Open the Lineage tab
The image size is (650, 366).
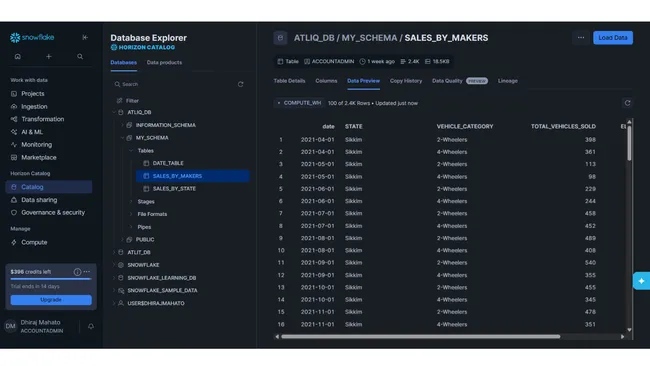(508, 81)
